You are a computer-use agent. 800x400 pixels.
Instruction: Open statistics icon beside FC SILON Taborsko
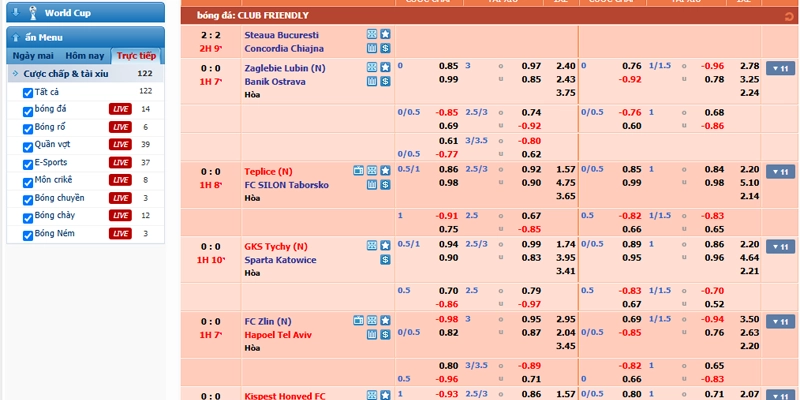coord(372,185)
